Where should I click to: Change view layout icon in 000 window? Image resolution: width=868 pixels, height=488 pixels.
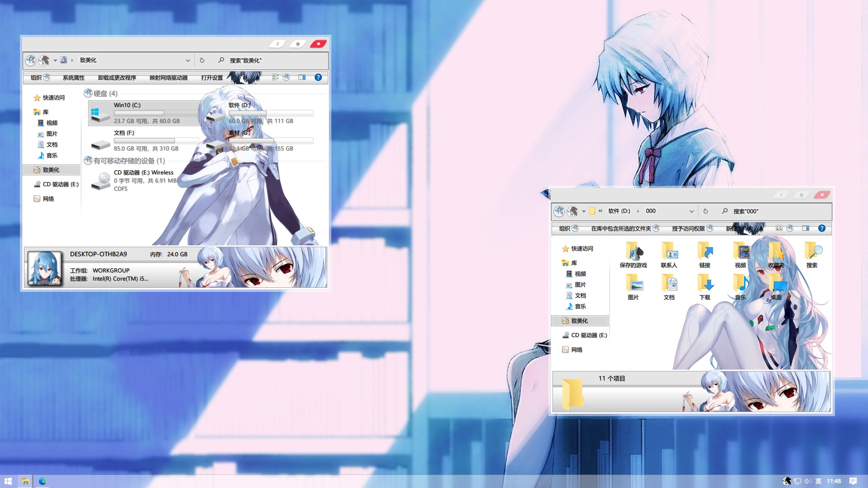click(779, 228)
